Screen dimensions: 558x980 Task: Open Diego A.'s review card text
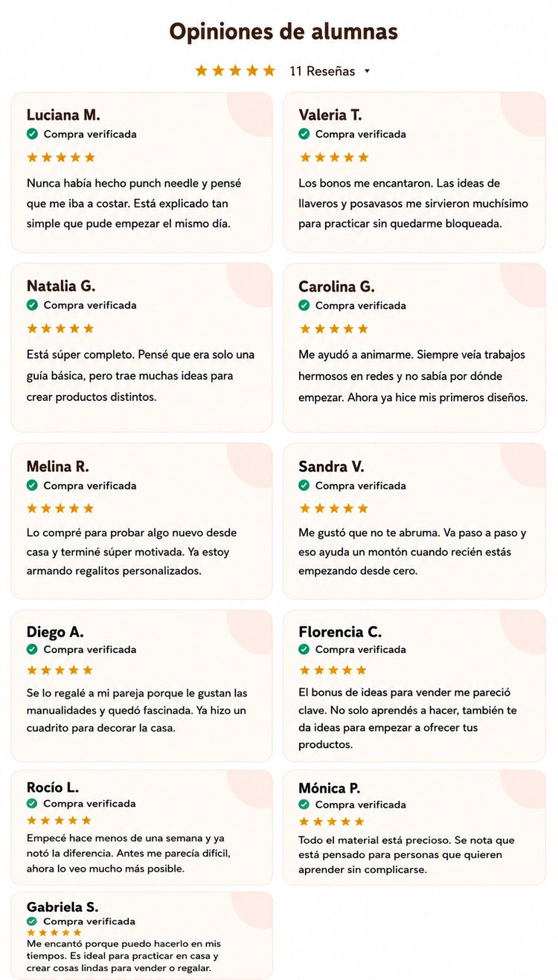pos(137,710)
